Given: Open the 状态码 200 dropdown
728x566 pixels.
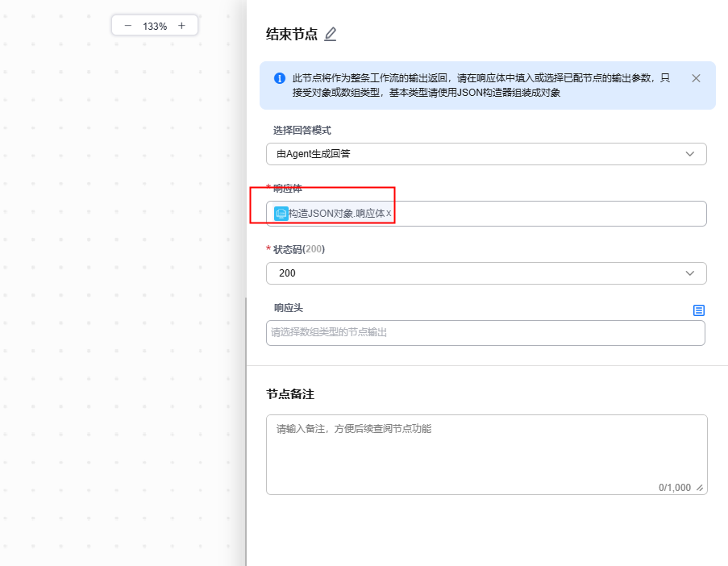Looking at the screenshot, I should tap(486, 273).
